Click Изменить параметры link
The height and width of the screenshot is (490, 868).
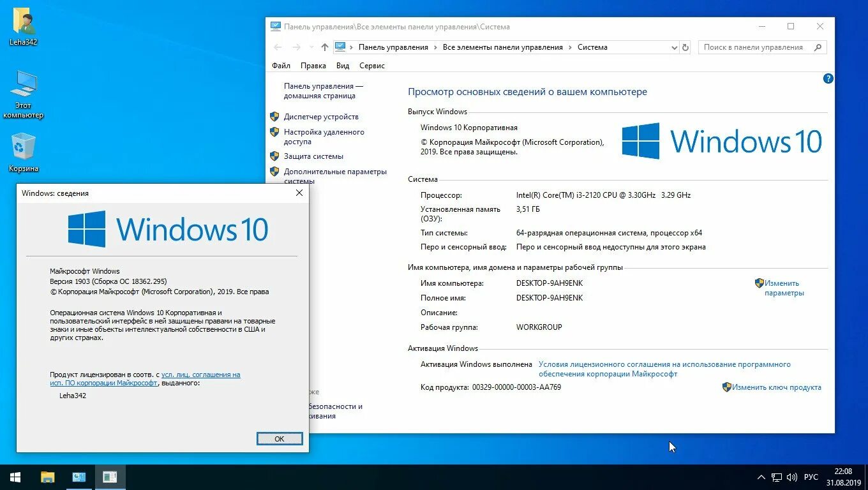coord(784,288)
